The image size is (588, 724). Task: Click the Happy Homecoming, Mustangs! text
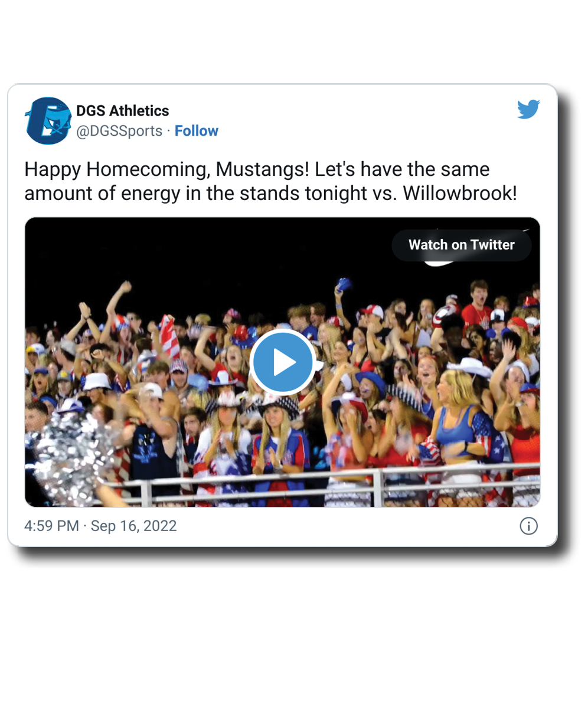(x=166, y=170)
